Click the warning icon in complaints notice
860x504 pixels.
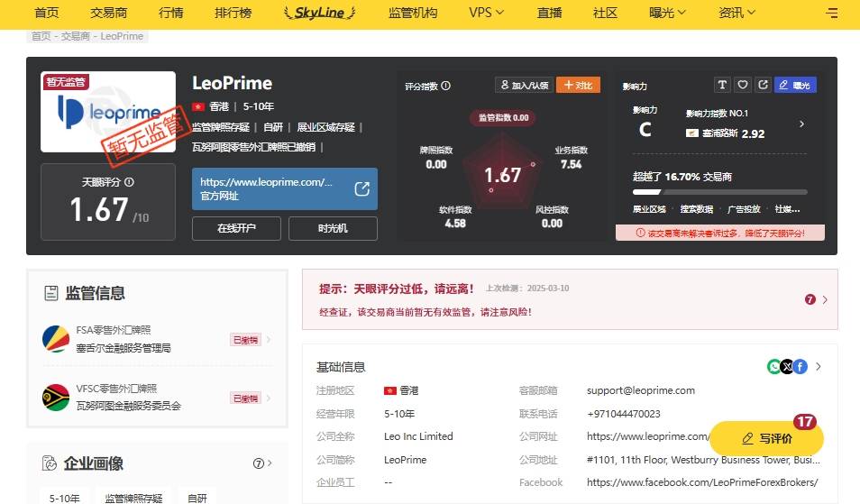coord(640,234)
